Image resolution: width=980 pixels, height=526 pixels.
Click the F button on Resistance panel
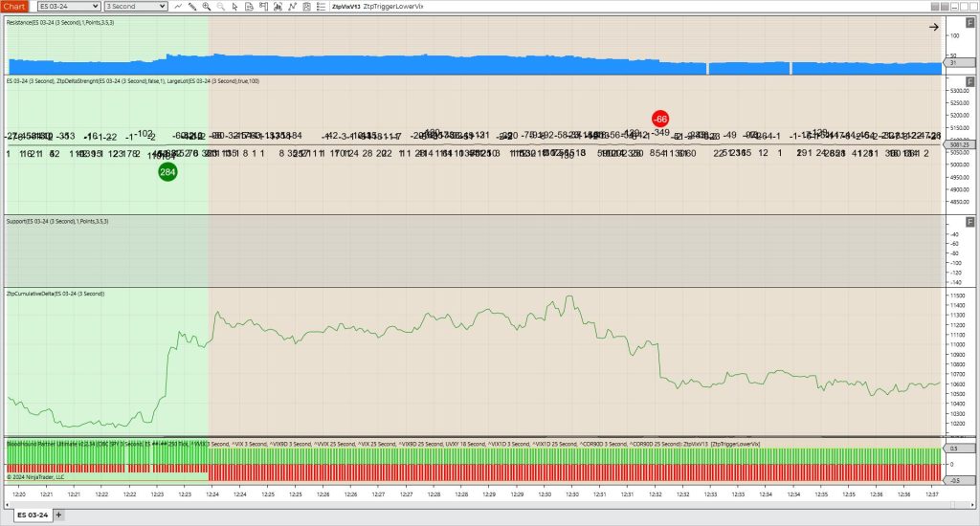970,23
